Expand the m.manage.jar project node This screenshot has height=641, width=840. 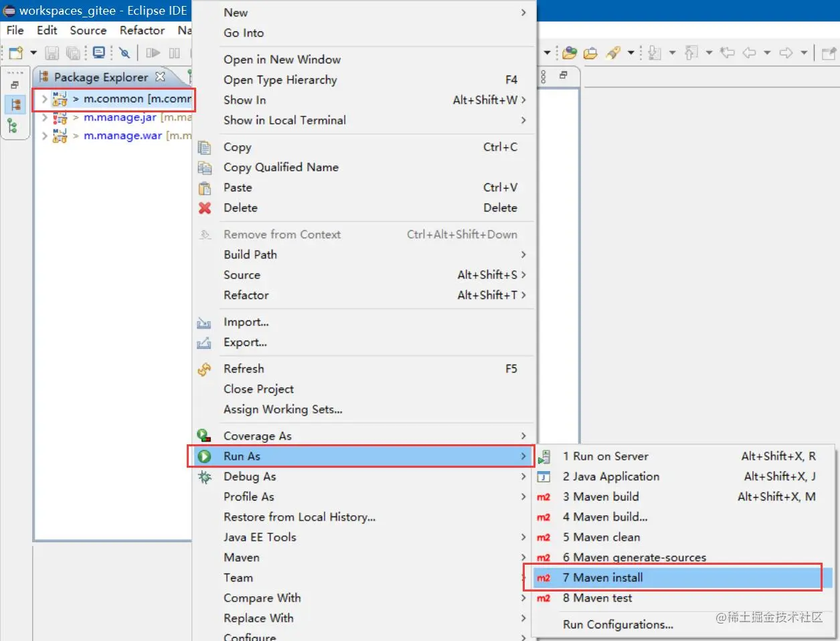tap(44, 118)
